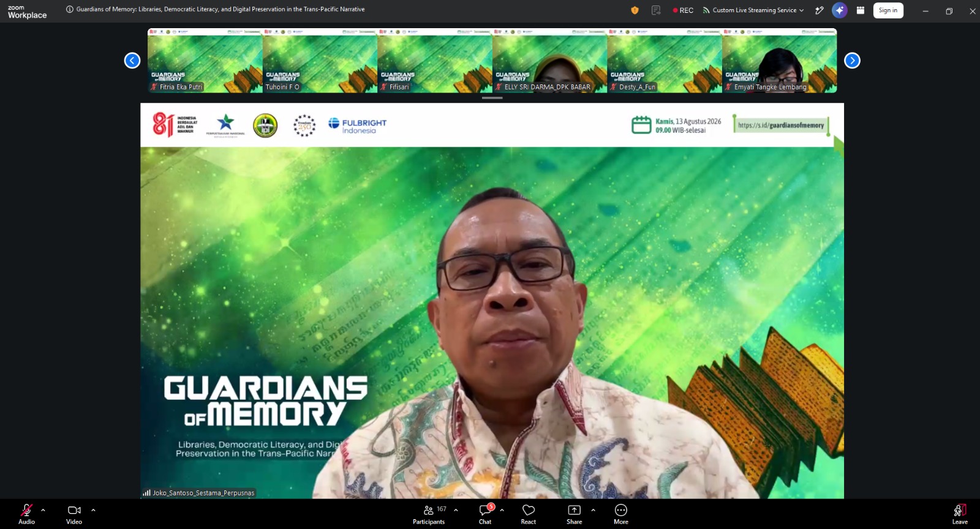Click the meeting title text
Image resolution: width=980 pixels, height=529 pixels.
[221, 9]
